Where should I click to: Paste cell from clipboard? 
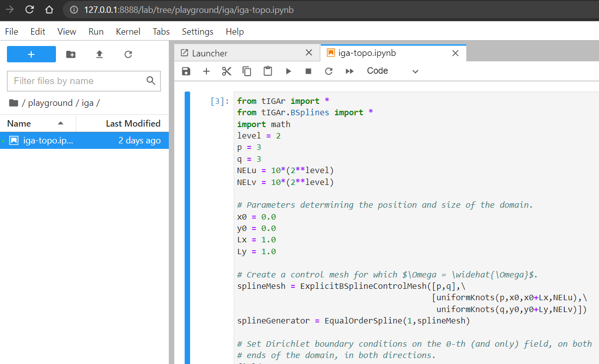268,71
